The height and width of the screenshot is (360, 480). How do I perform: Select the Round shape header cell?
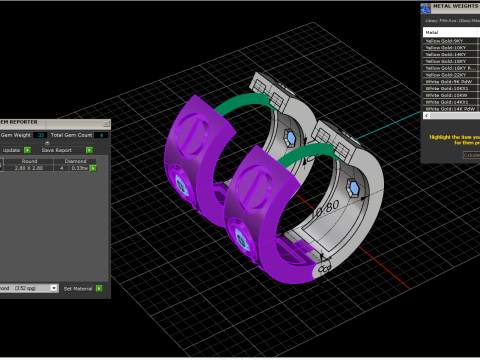pos(29,161)
